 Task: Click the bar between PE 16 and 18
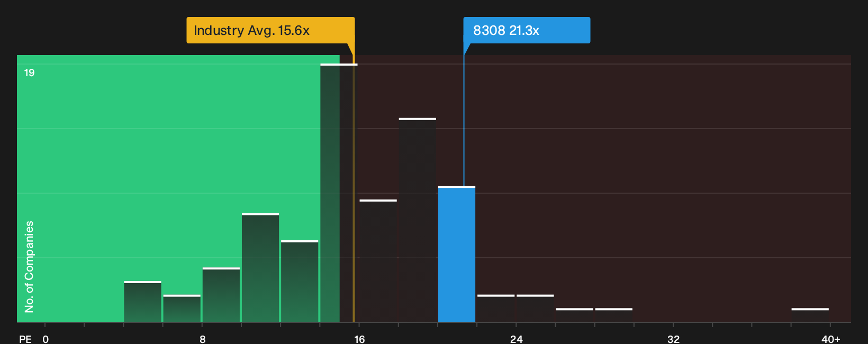pos(378,260)
